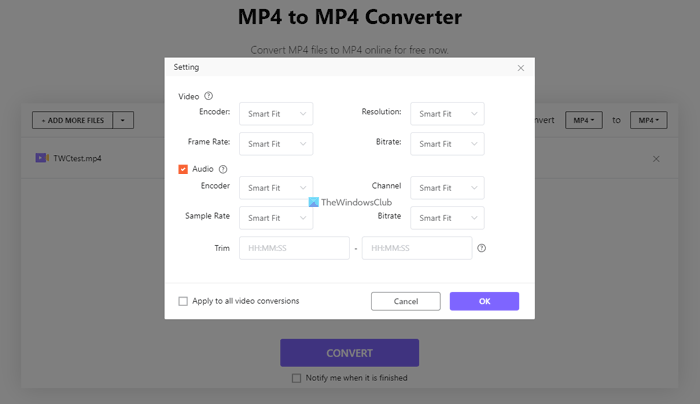Expand the Resolution dropdown
The image size is (700, 404).
point(448,114)
